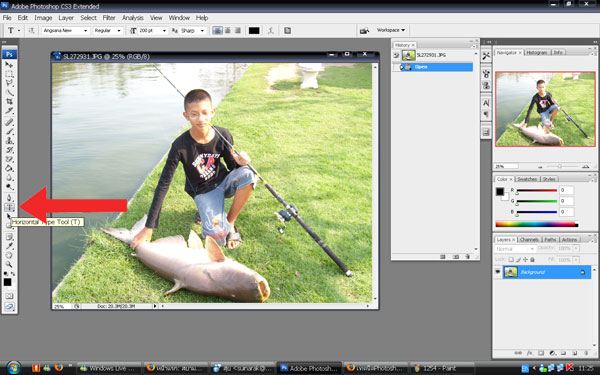Viewport: 600px width, 375px height.
Task: Select the Paint Bucket tool
Action: pyautogui.click(x=9, y=168)
